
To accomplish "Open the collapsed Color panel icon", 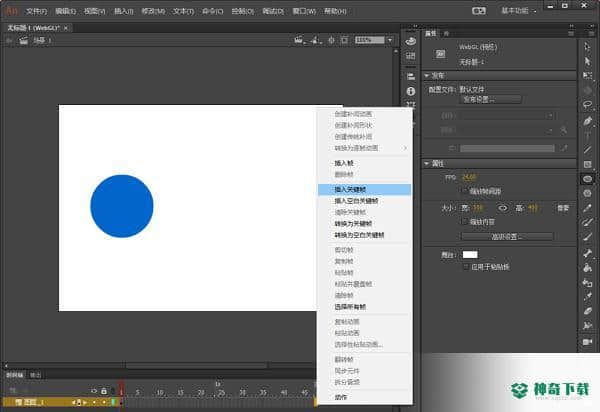I will (x=411, y=41).
